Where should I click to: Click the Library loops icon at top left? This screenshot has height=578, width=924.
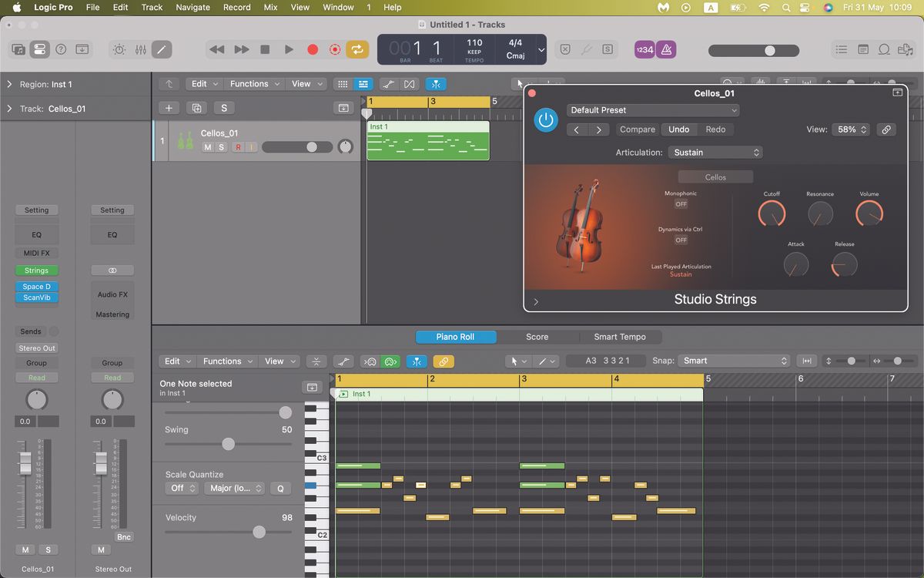tap(18, 49)
